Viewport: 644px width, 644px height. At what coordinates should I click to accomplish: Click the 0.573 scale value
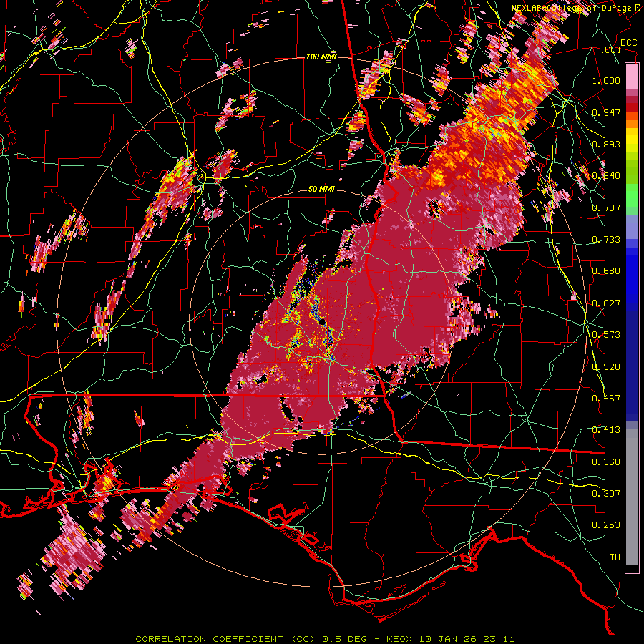[x=606, y=335]
